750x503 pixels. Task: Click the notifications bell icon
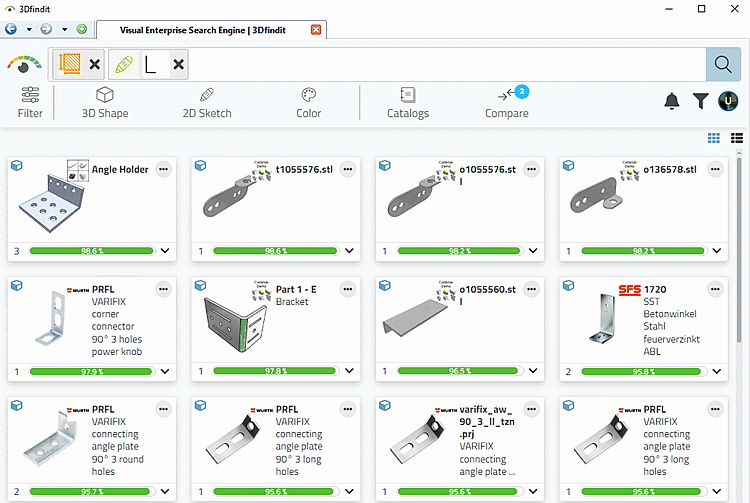672,101
